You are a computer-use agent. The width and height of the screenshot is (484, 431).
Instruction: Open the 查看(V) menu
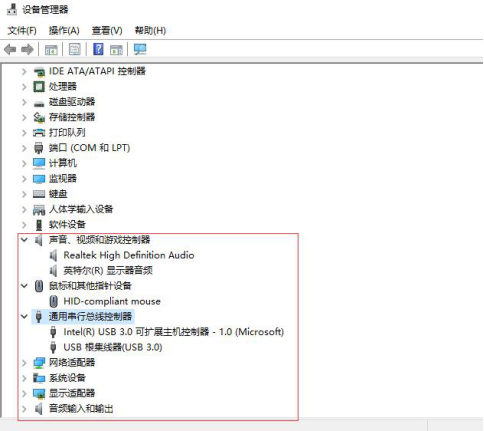(107, 31)
